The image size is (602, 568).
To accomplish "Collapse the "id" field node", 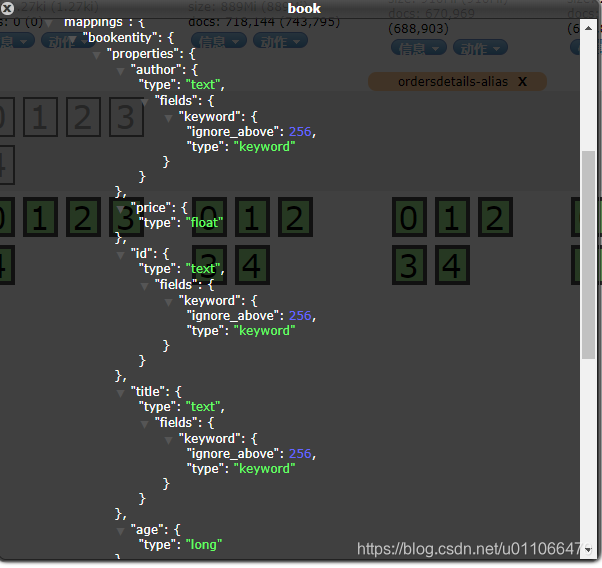I will (x=120, y=255).
